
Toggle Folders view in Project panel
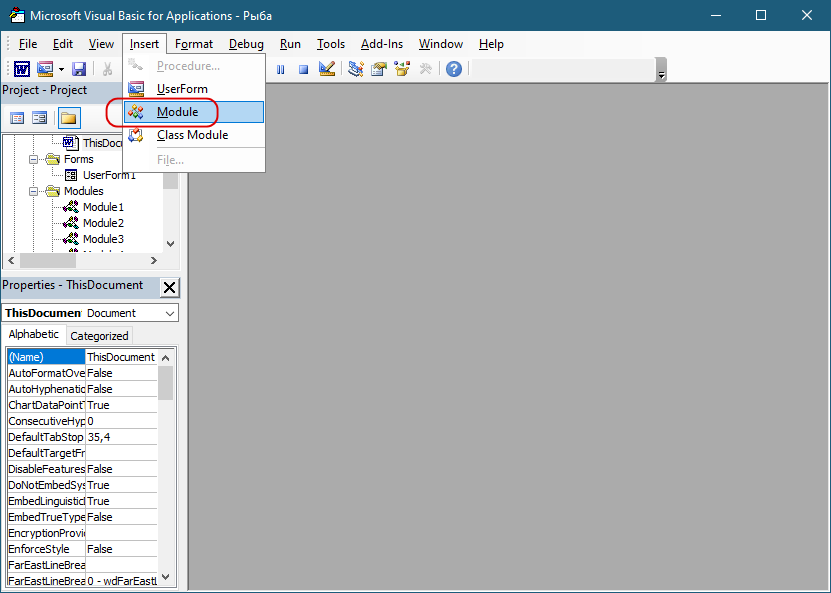tap(68, 118)
